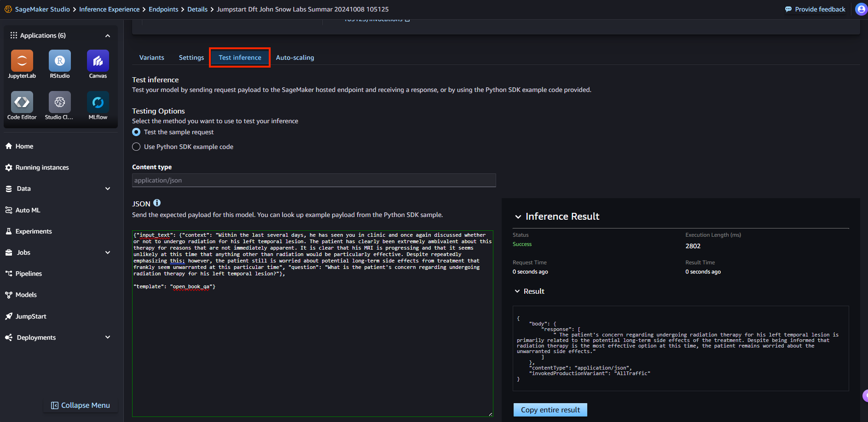
Task: Click the feedback speech bubble icon
Action: coord(788,9)
